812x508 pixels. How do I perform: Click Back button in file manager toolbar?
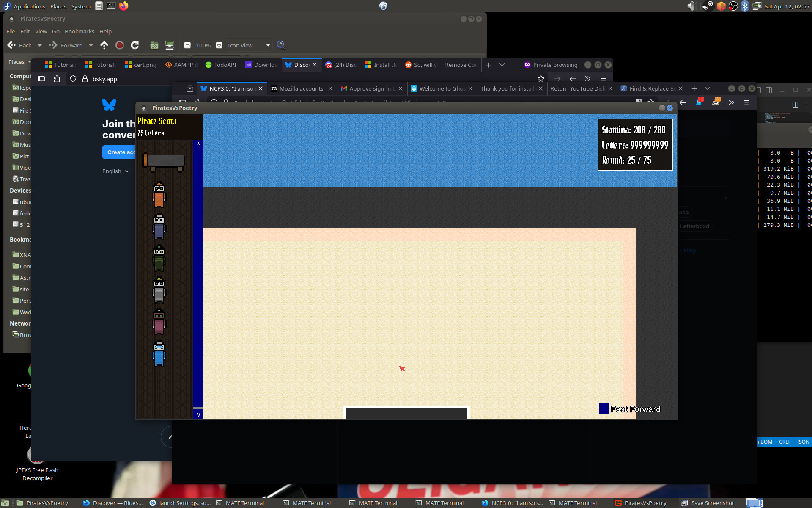click(x=19, y=45)
